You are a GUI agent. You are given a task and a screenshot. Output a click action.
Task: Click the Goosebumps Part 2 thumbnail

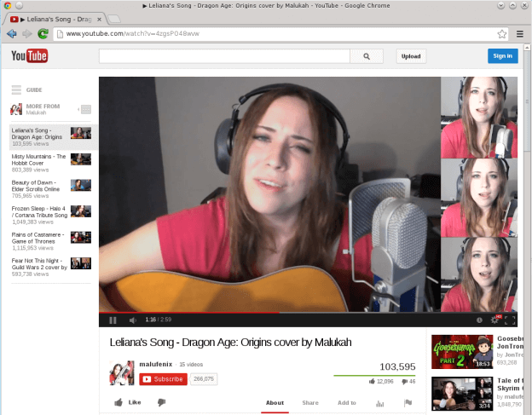click(x=462, y=352)
